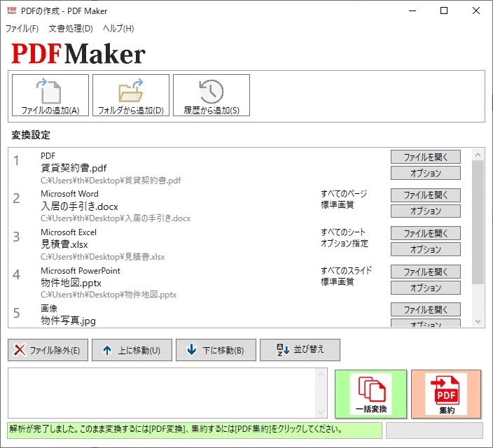The image size is (493, 448).
Task: Select the 賃貸契約書.pdf file name
Action: 74,168
